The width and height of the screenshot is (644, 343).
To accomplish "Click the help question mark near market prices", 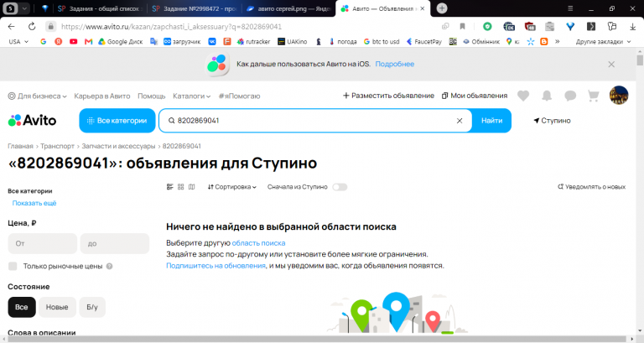I will [x=109, y=266].
